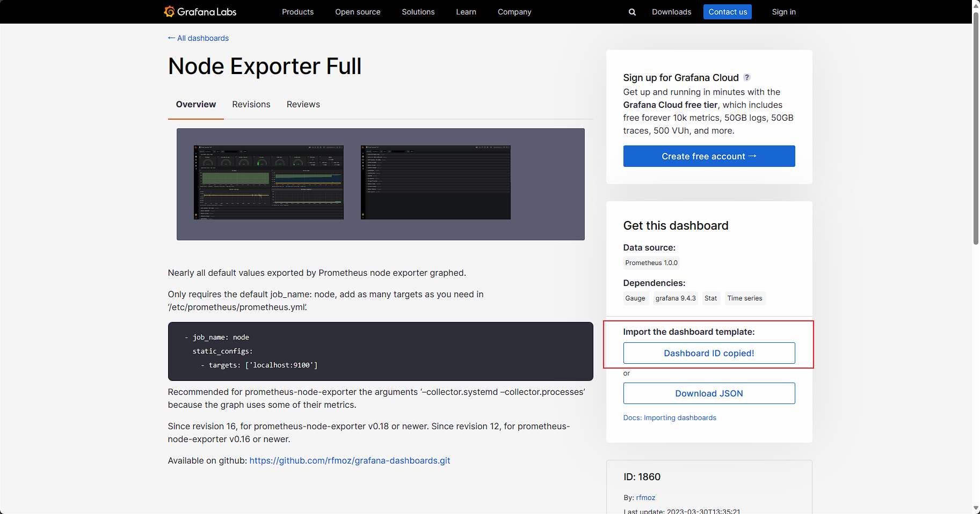Open the Open source menu
This screenshot has height=514, width=980.
[x=358, y=12]
